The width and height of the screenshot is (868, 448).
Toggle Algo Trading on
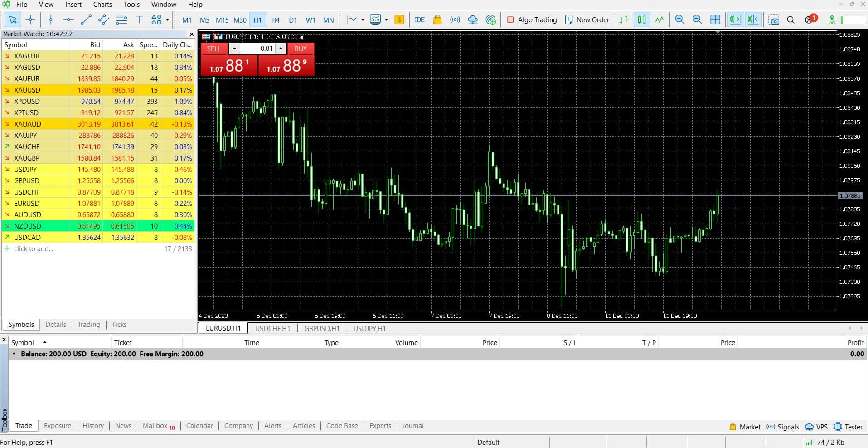click(x=532, y=19)
